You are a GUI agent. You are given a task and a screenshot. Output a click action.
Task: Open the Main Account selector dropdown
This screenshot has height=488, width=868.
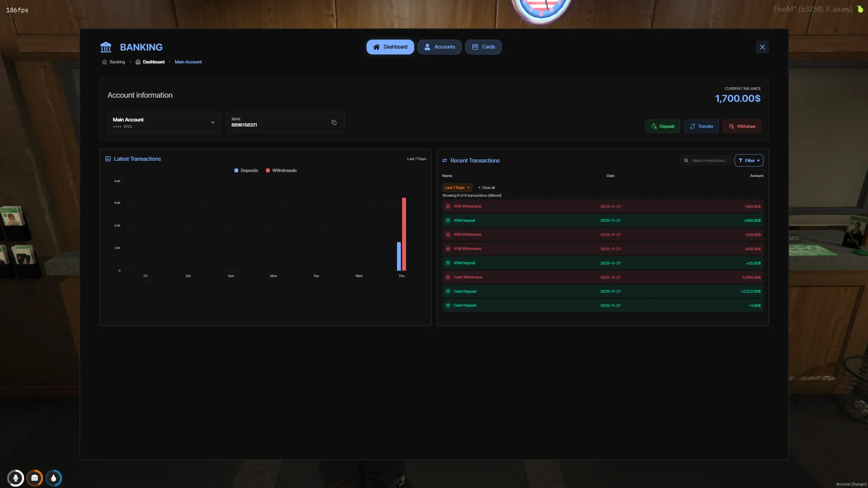[212, 122]
